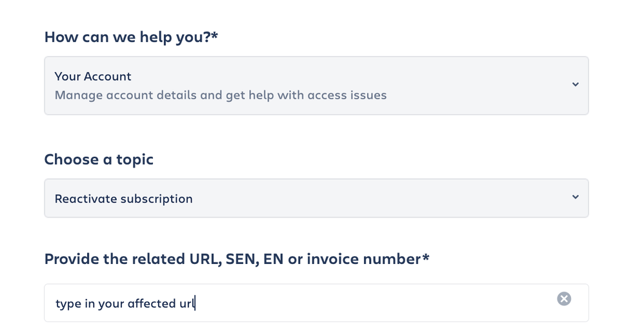644x333 pixels.
Task: Click the chevron on the Reactivate subscription dropdown
Action: click(575, 197)
